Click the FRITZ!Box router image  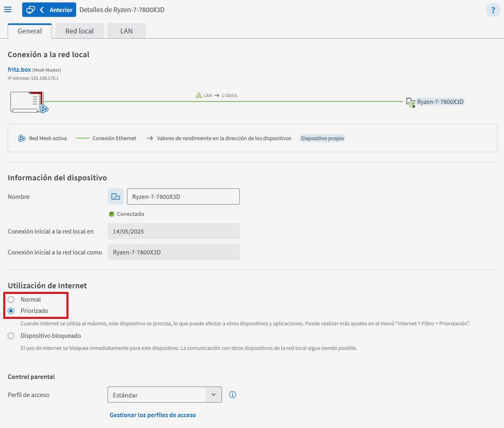point(26,102)
